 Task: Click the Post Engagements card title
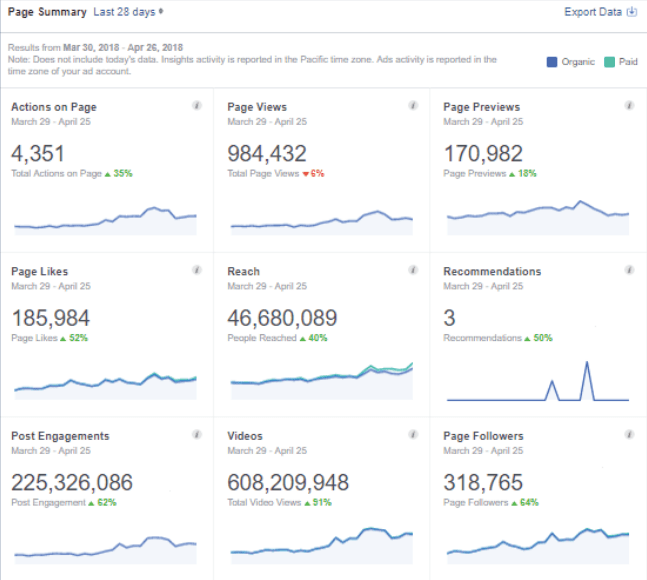tap(60, 436)
